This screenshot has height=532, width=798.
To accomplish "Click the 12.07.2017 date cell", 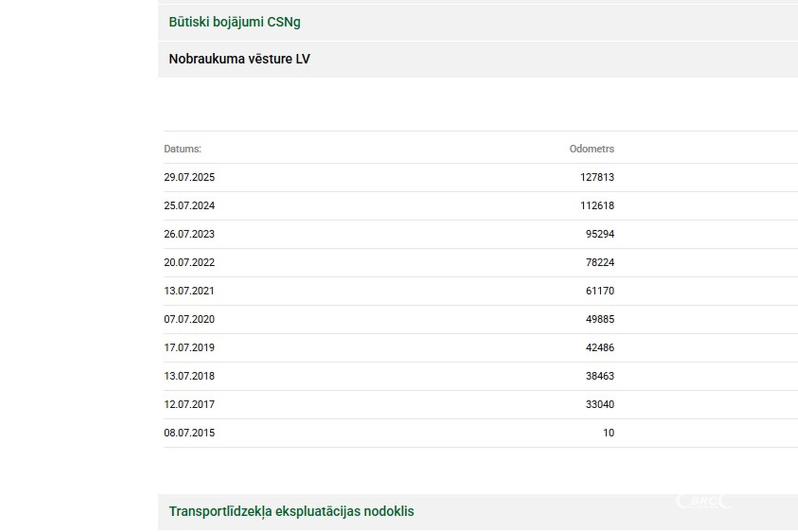I will [x=189, y=404].
